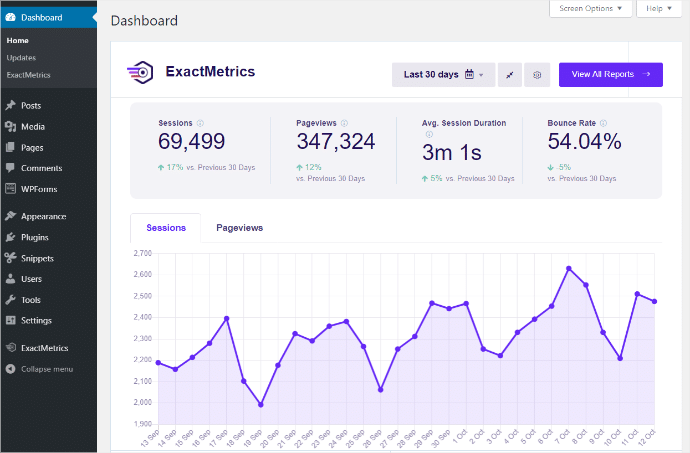Screen dimensions: 690x453
Task: Click the Users person icon
Action: [11, 279]
